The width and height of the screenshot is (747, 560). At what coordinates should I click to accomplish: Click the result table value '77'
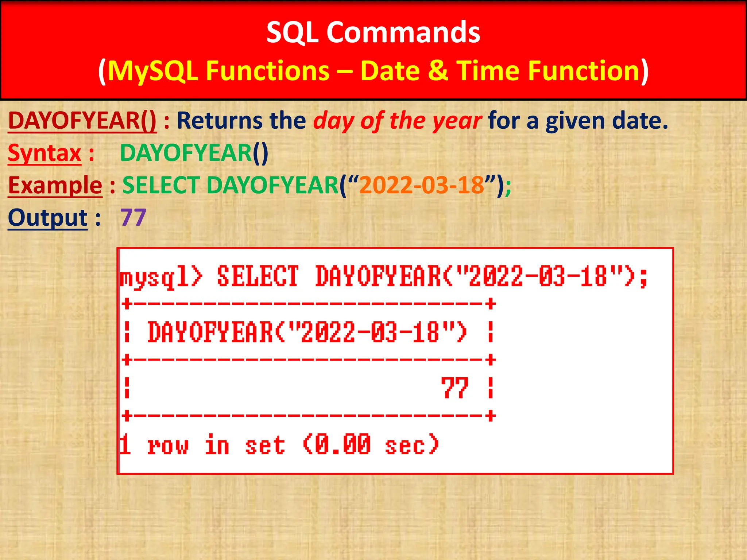click(454, 388)
